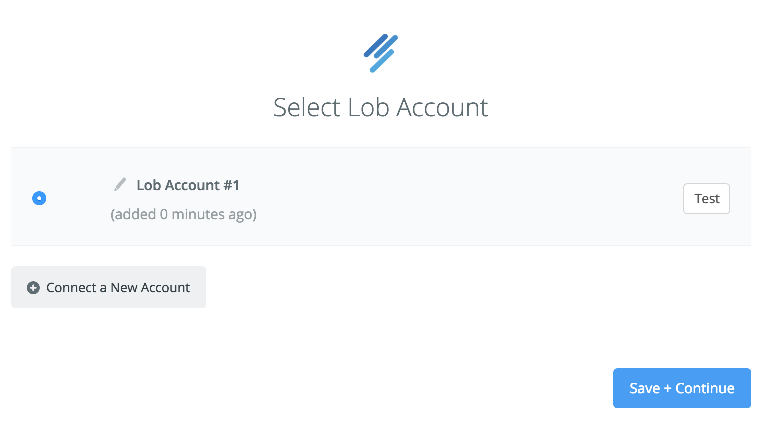This screenshot has width=766, height=424.
Task: Click the Select Lob Account heading
Action: (x=381, y=107)
